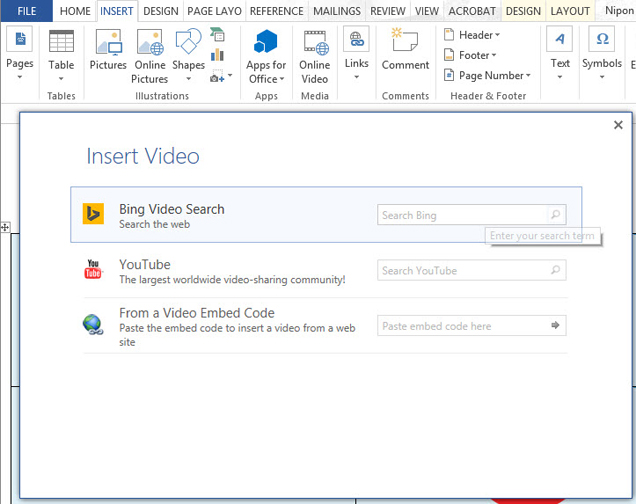The height and width of the screenshot is (504, 636).
Task: Click the Bing search magnifier icon
Action: coord(556,215)
